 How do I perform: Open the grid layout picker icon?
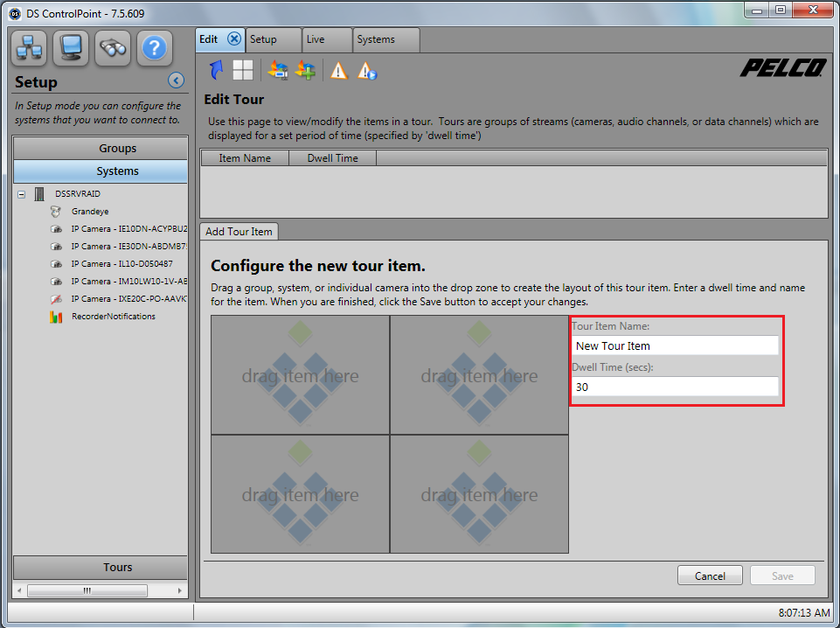[243, 70]
